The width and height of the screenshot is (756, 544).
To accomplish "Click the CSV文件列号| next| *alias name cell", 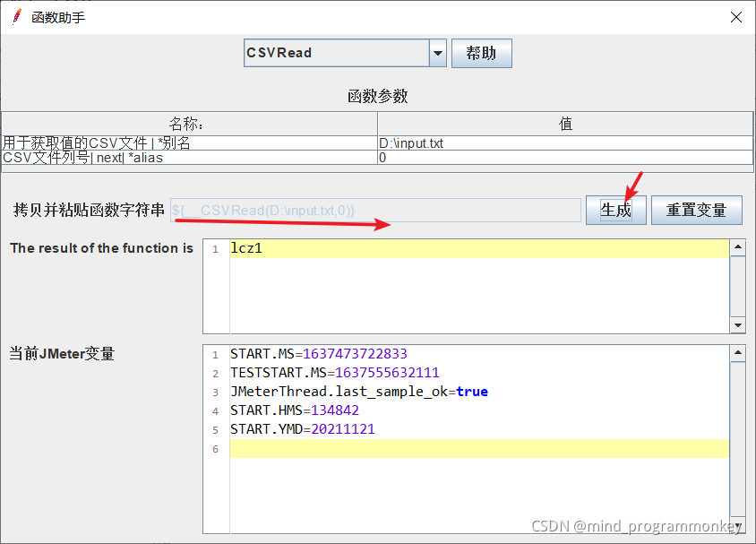I will pos(190,158).
